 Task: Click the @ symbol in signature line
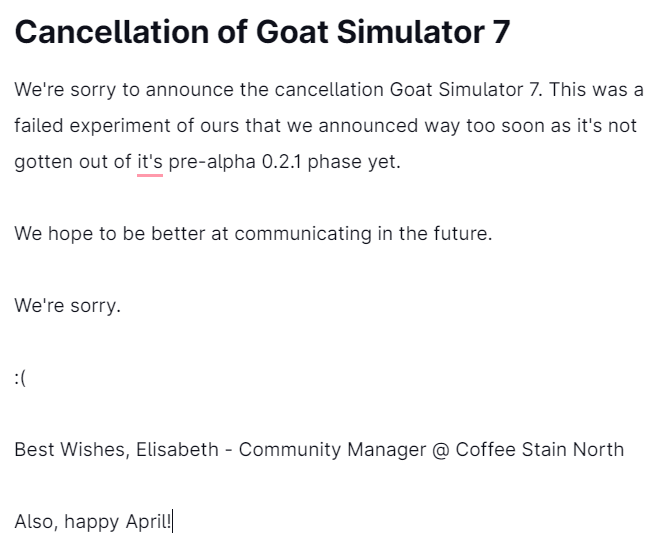pos(441,450)
